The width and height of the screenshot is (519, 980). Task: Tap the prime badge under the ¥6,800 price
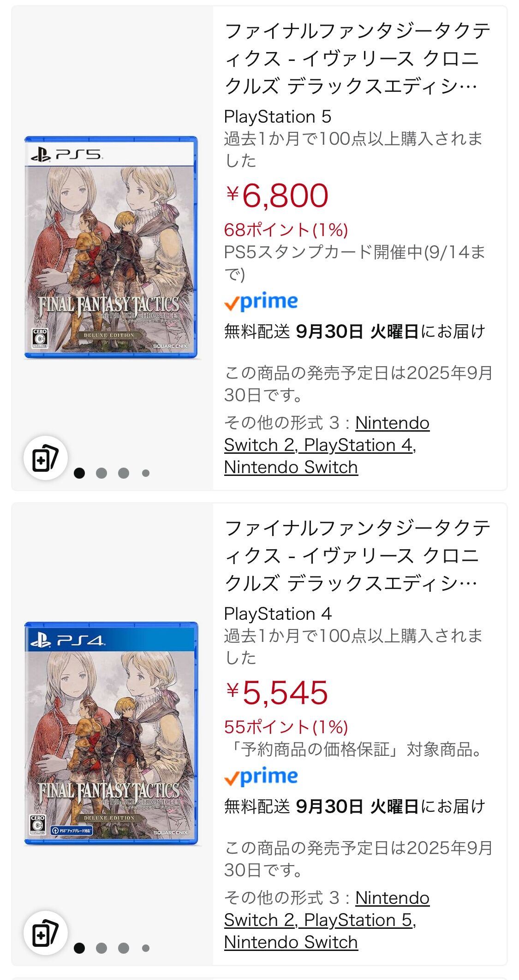point(261,302)
